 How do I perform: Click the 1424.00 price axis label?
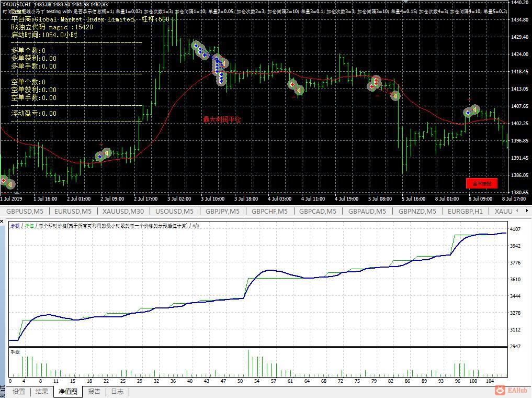[x=520, y=54]
